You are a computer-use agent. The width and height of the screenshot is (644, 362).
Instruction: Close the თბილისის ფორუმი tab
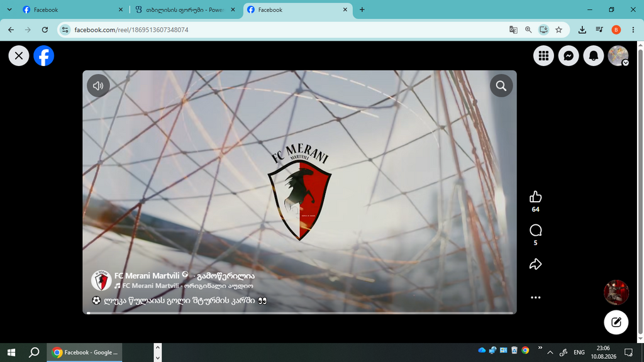(233, 9)
